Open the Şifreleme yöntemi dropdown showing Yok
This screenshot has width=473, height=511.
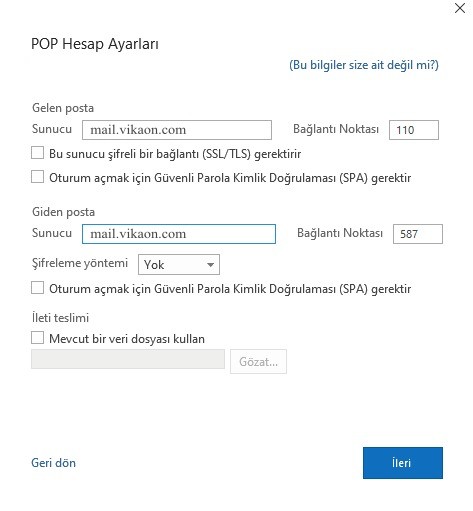click(x=179, y=265)
